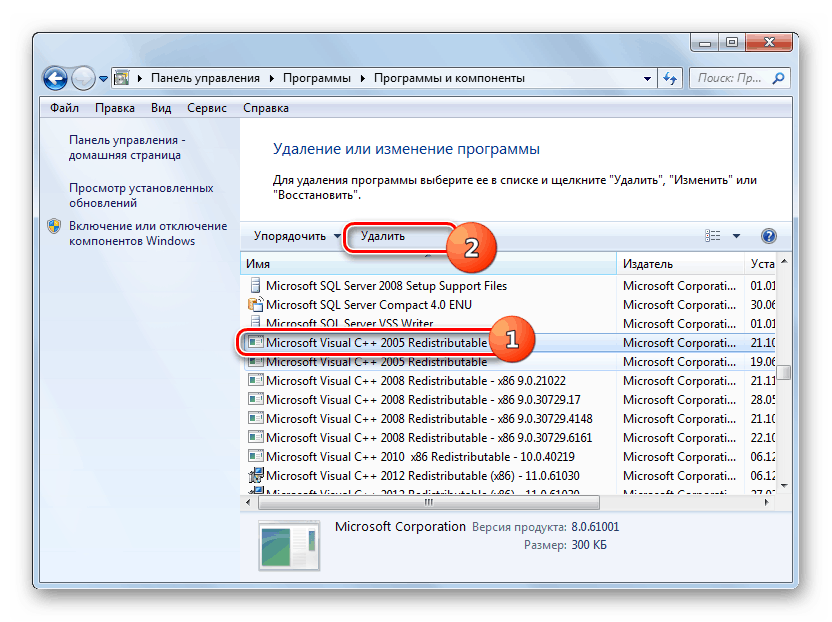This screenshot has height=622, width=832.
Task: Select Visual C++ 2008 Redistributable x86 9.0.30729.4148
Action: coord(510,419)
